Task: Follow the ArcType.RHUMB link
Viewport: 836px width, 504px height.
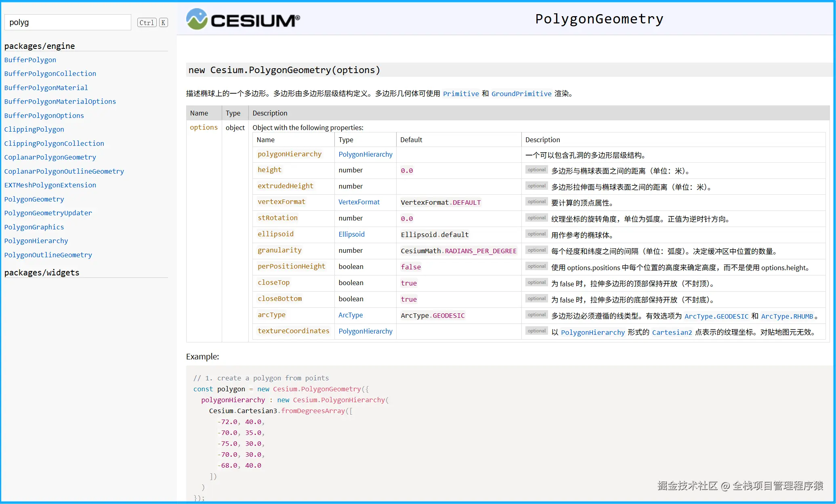Action: pyautogui.click(x=787, y=316)
